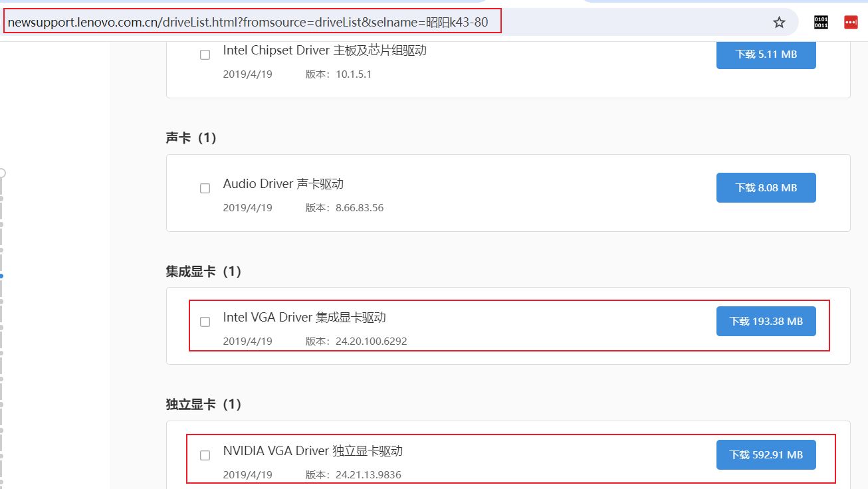Enable the NVIDIA VGA Driver checkbox
The width and height of the screenshot is (868, 489).
[x=205, y=455]
